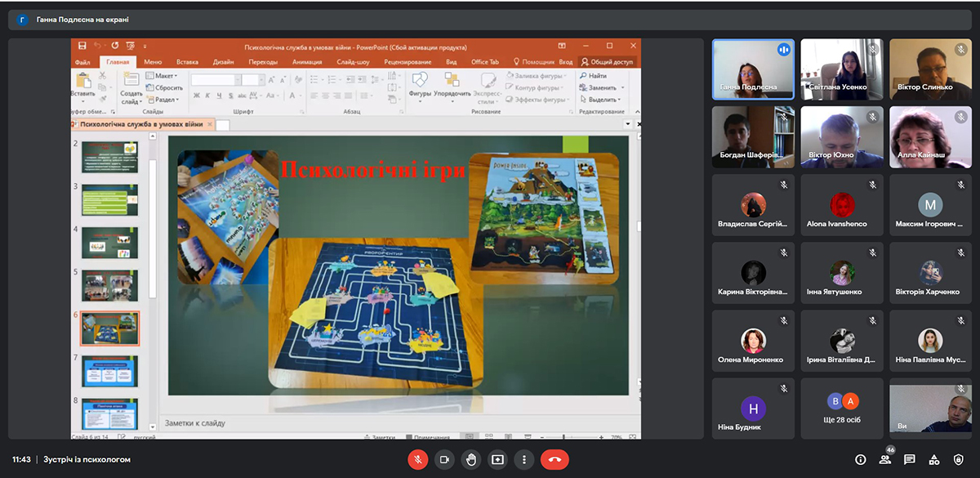Image resolution: width=980 pixels, height=478 pixels.
Task: Open the Activities shapes icon
Action: [934, 459]
